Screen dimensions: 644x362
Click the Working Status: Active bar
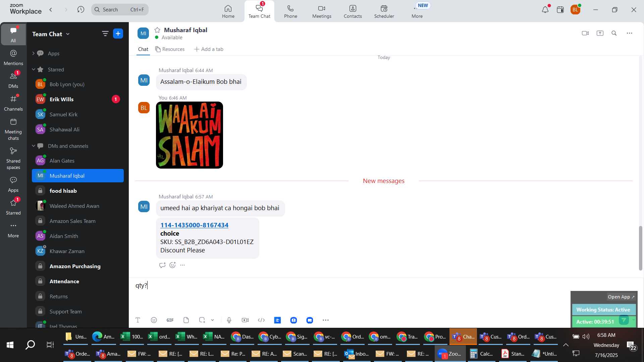603,310
